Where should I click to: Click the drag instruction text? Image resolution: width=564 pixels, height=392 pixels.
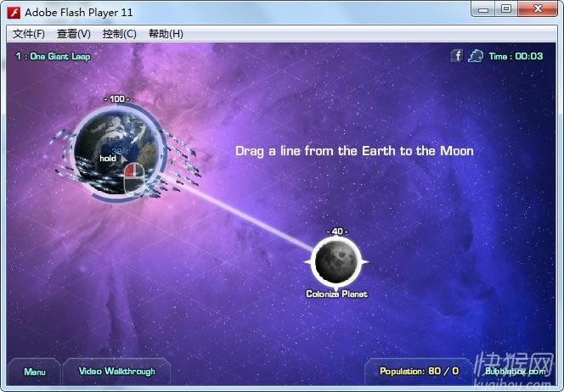(354, 151)
